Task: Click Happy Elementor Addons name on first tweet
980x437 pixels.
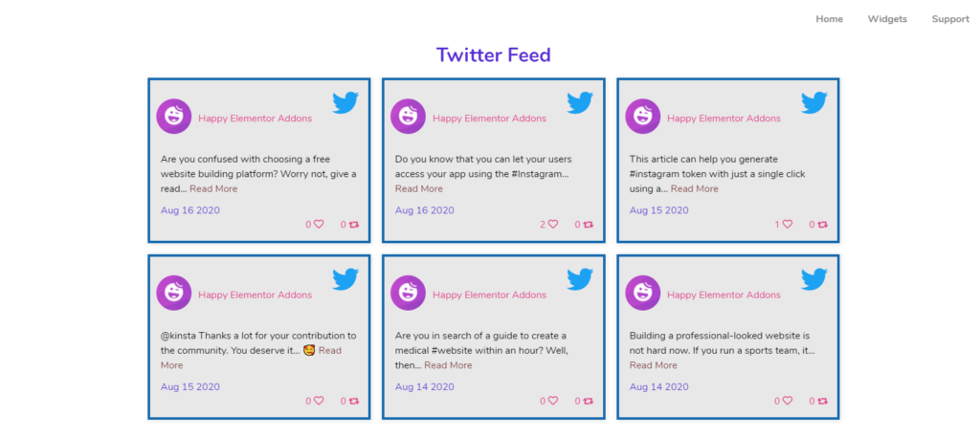Action: pyautogui.click(x=255, y=119)
